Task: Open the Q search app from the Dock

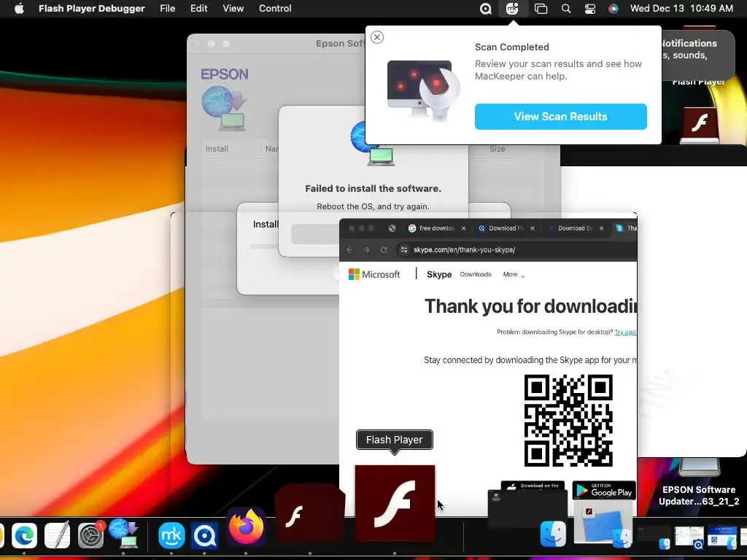Action: (x=204, y=536)
